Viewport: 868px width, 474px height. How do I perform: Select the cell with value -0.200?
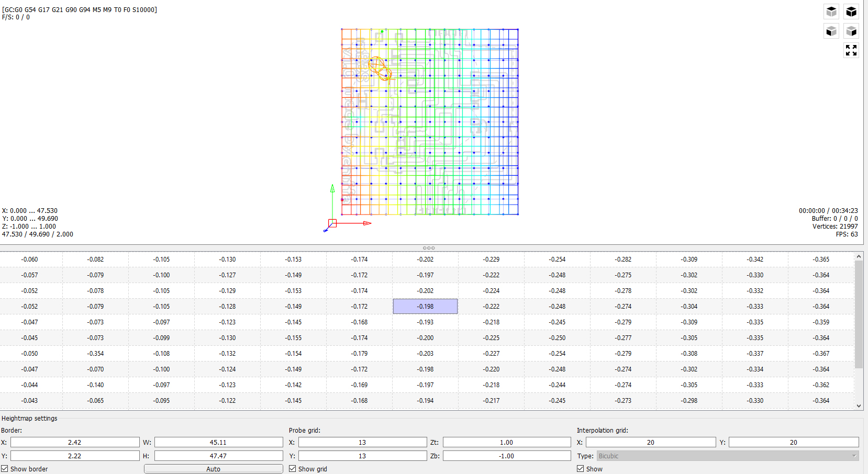click(425, 338)
